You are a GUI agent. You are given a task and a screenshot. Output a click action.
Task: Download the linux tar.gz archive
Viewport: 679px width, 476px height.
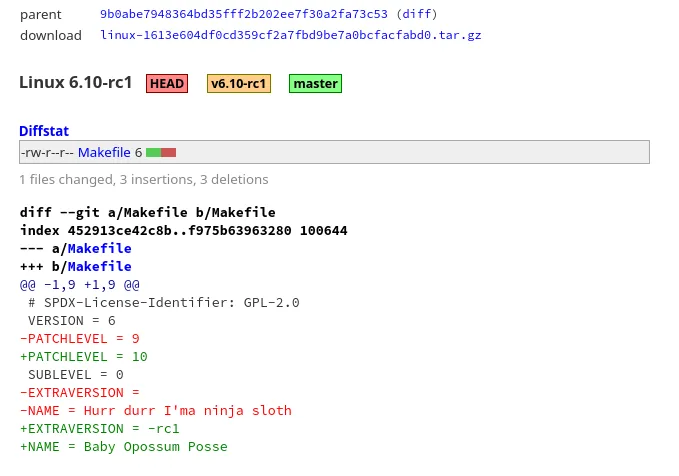tap(291, 35)
